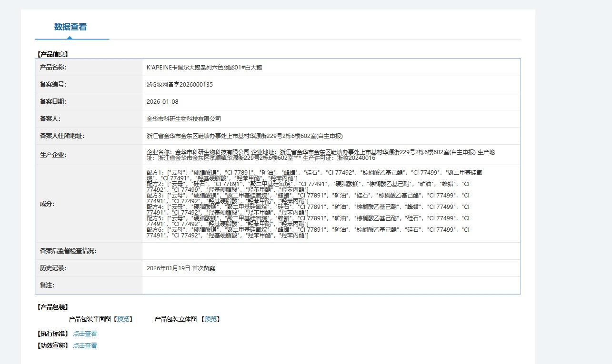Screen dimensions: 612x364
Task: Click 点击查看 next to 执行标准
Action: click(x=85, y=334)
